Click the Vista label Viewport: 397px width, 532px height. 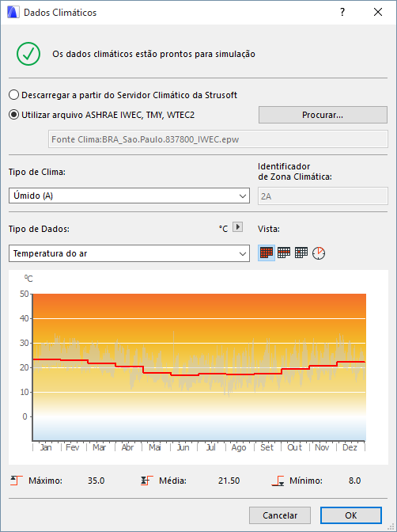(x=269, y=229)
